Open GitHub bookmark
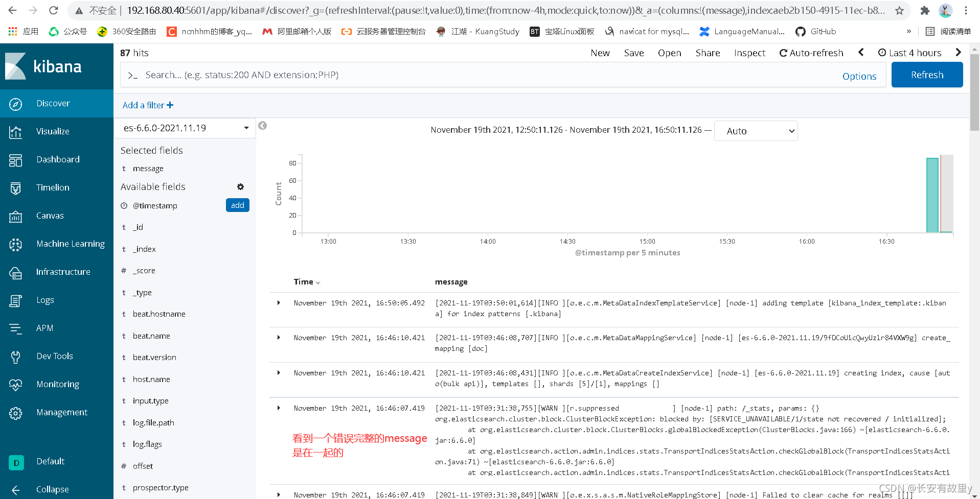980x499 pixels. click(816, 32)
